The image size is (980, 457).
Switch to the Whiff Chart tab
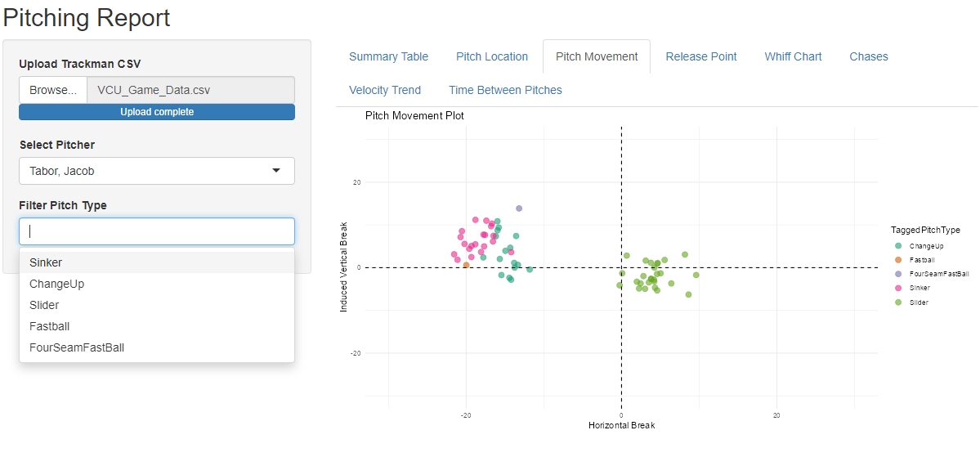(793, 56)
